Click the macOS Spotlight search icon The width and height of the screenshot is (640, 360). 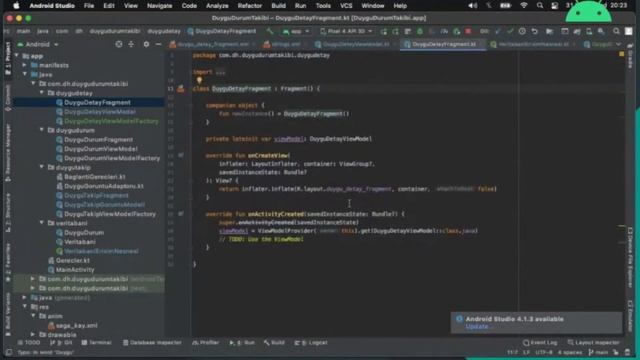540,6
